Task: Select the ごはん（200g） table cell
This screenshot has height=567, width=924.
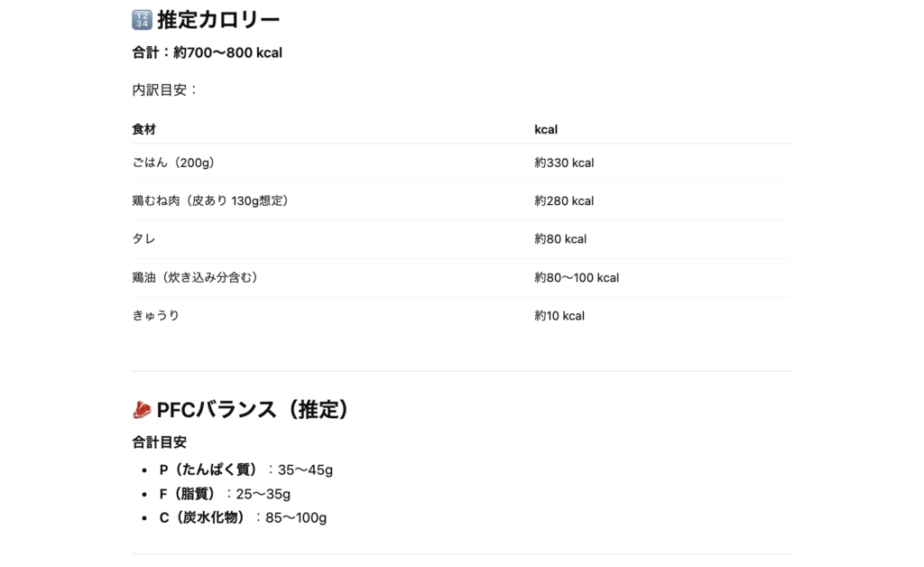Action: [x=173, y=163]
